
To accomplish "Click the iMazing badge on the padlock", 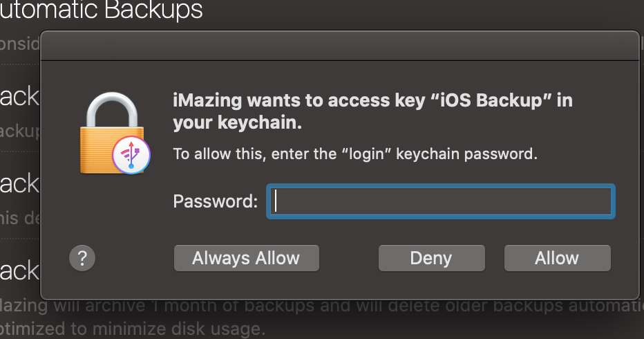I will [x=131, y=155].
